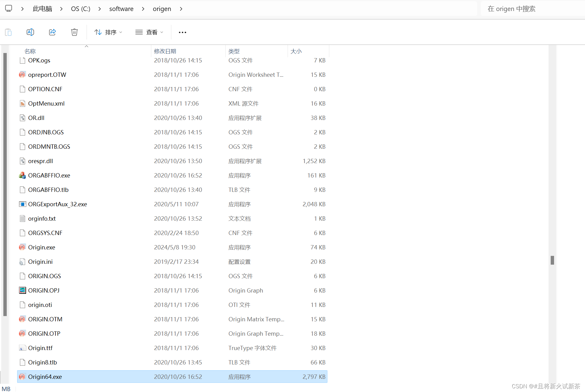This screenshot has width=585, height=392.
Task: Sort by 大小 column header
Action: click(x=296, y=51)
